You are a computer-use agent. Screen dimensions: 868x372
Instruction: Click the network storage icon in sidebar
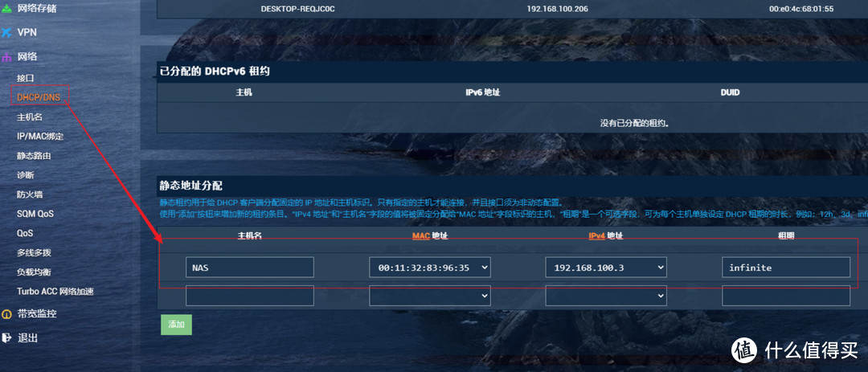point(6,9)
